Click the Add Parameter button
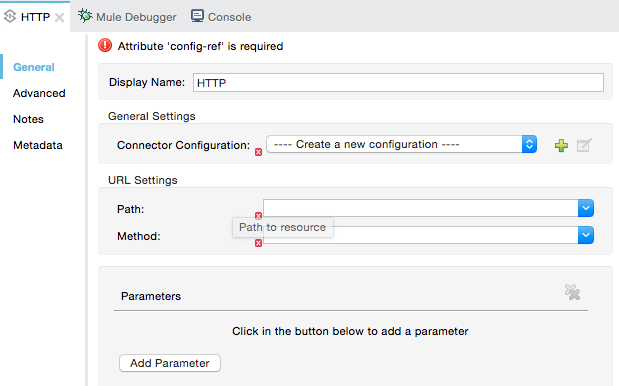 click(x=170, y=363)
